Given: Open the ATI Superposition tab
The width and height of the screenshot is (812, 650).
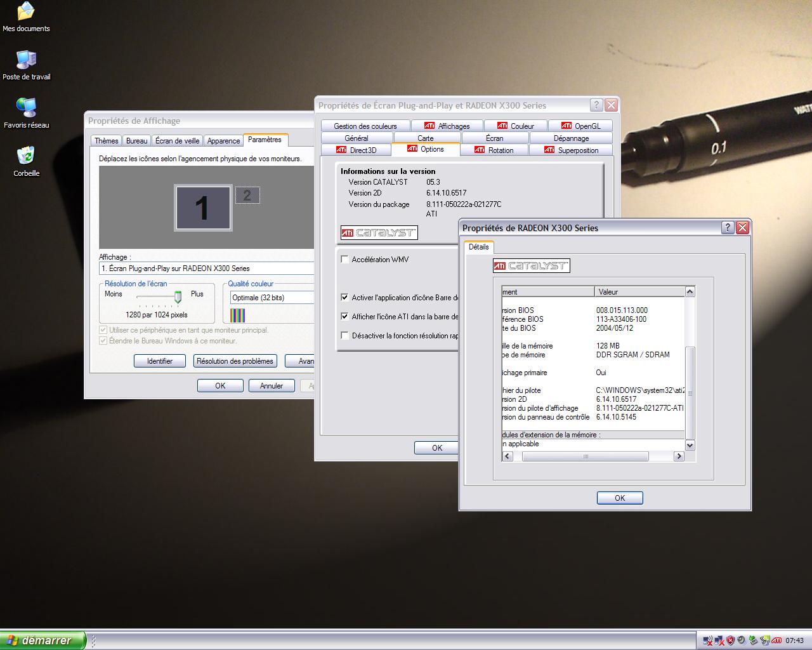Looking at the screenshot, I should 572,150.
